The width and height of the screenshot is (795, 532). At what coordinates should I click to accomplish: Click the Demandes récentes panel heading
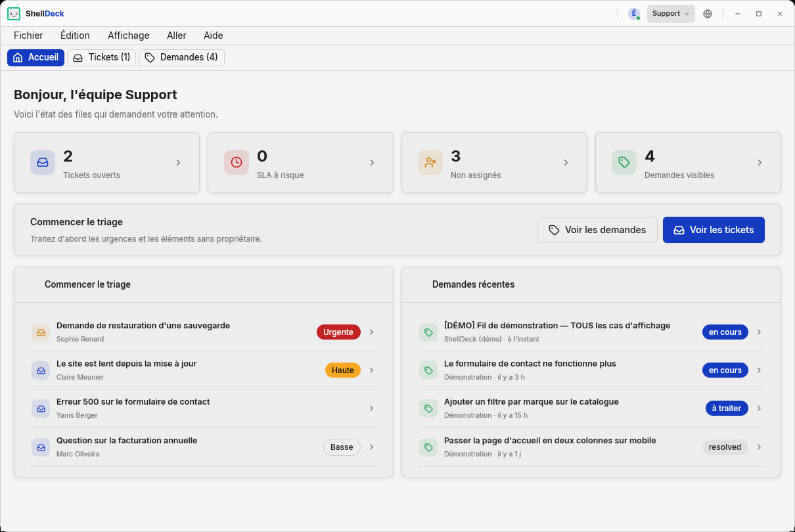click(x=473, y=284)
